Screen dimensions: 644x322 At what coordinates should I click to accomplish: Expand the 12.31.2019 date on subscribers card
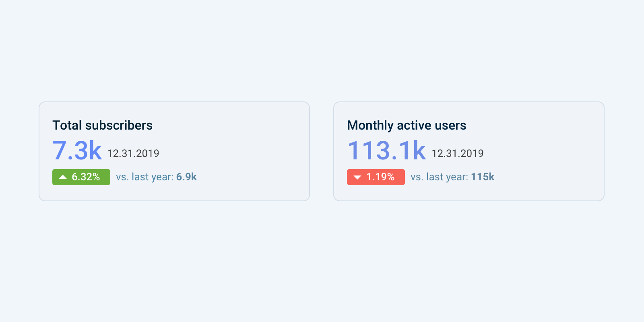133,153
